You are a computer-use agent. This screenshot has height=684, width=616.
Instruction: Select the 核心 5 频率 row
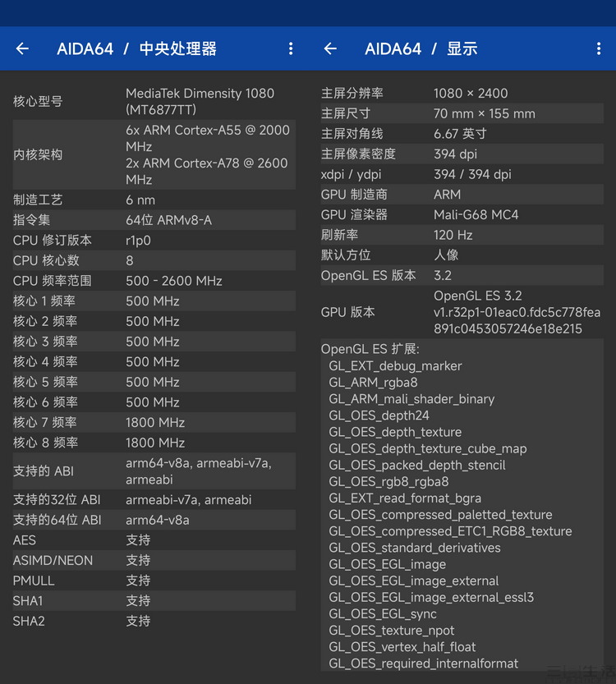(154, 382)
